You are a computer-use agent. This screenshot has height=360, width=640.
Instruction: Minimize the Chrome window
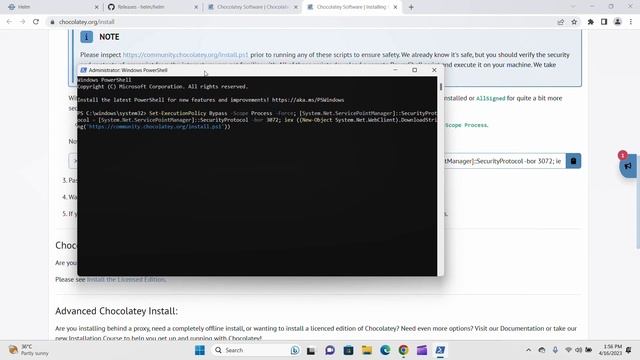tap(592, 7)
